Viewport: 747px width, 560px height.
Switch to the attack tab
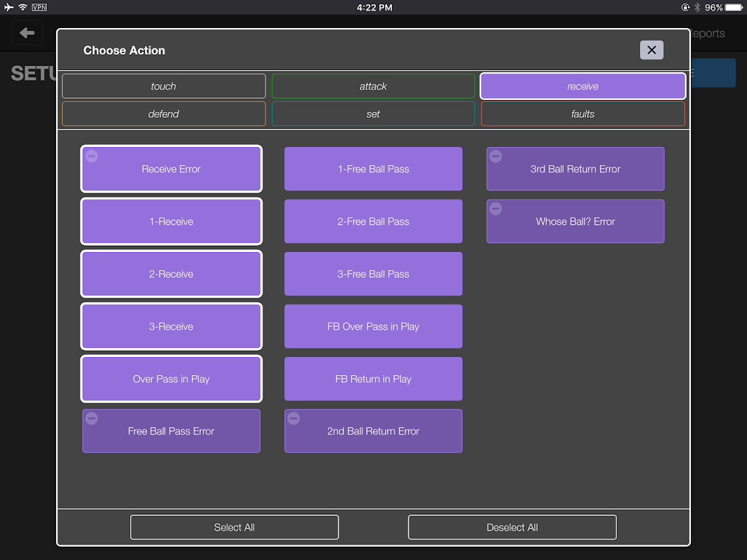pyautogui.click(x=373, y=86)
